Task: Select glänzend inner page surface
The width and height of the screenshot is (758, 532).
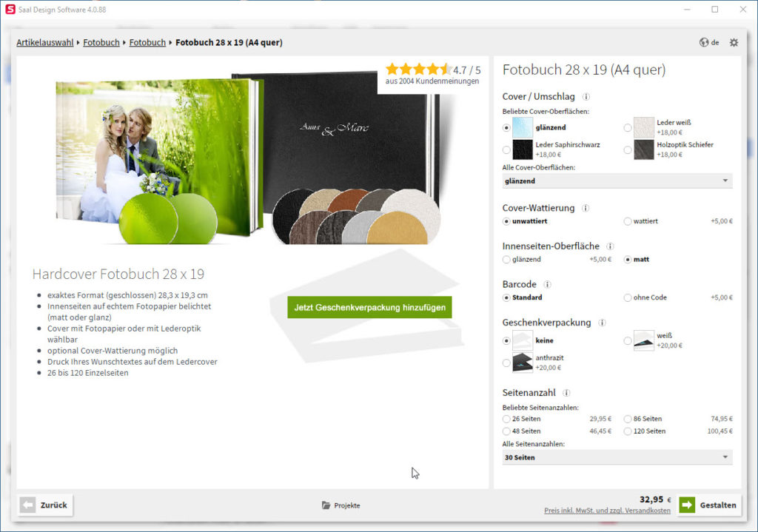Action: pyautogui.click(x=506, y=260)
